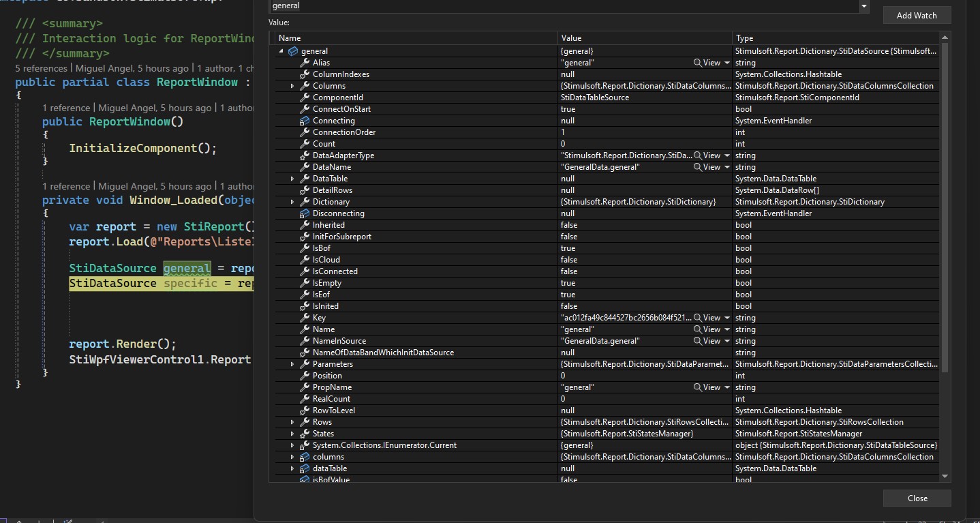Click the cube icon beside general root
Viewport: 980px width, 523px height.
coord(293,51)
